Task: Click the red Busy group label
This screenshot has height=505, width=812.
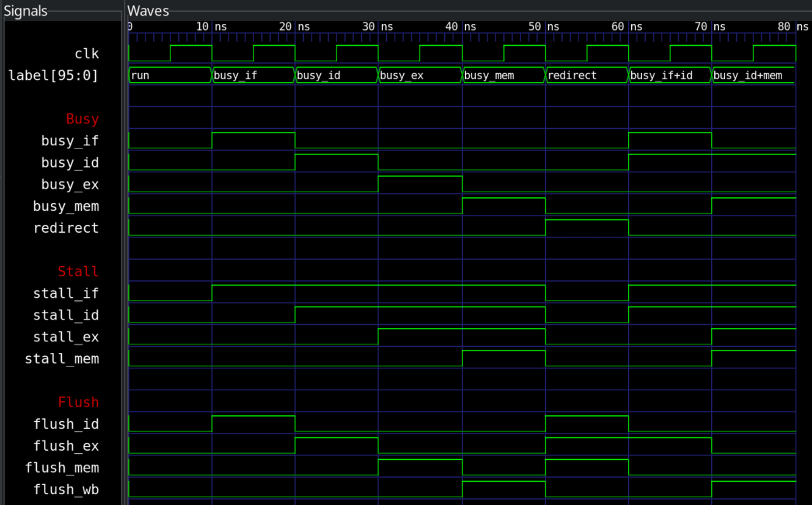Action: (82, 119)
